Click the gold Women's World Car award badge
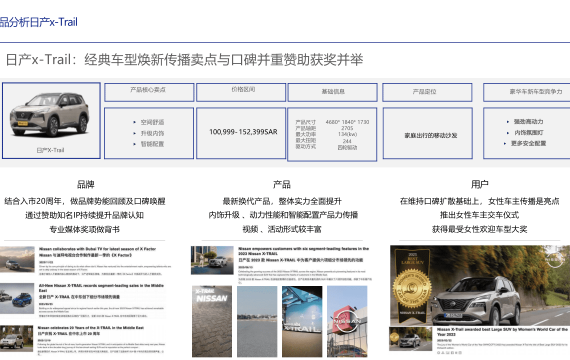Screen dimensions: 570x360 (x=412, y=285)
